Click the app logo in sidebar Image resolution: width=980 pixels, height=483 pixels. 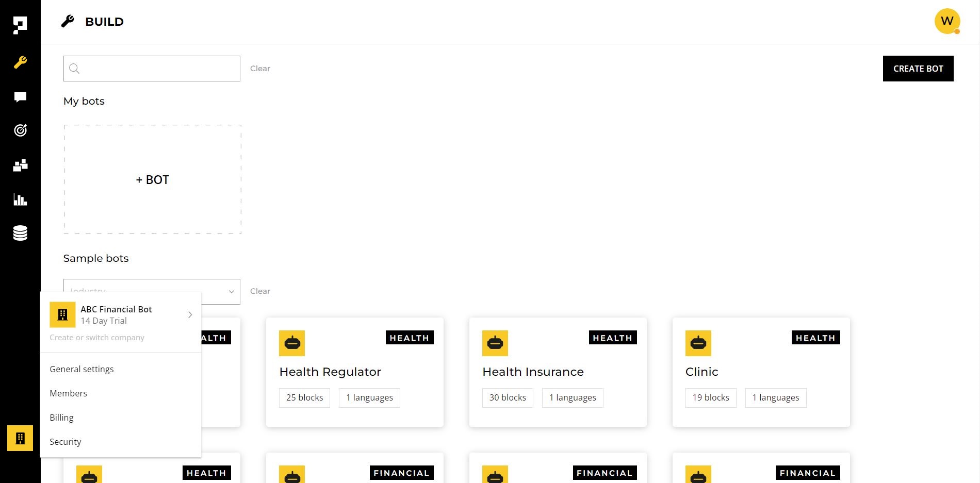tap(20, 25)
